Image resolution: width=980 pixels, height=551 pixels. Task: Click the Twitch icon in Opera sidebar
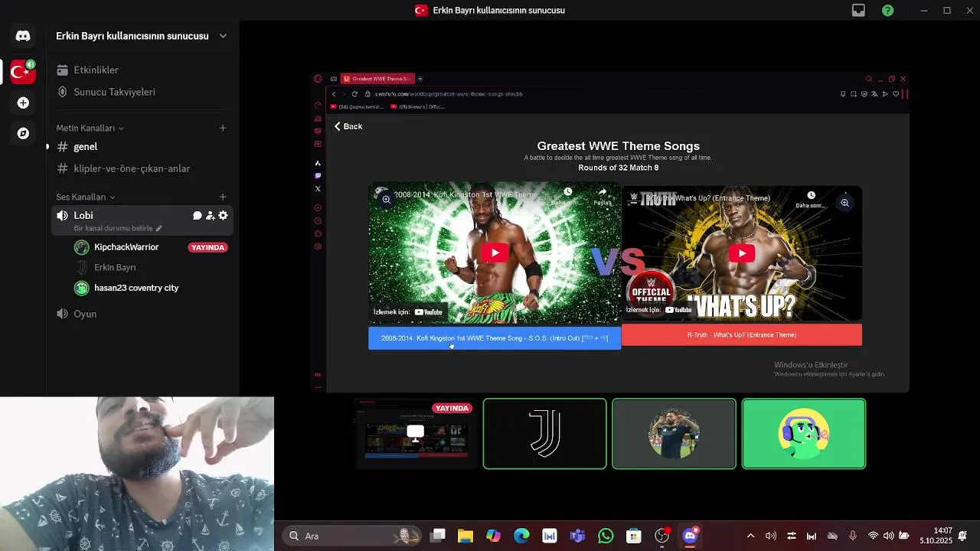318,175
